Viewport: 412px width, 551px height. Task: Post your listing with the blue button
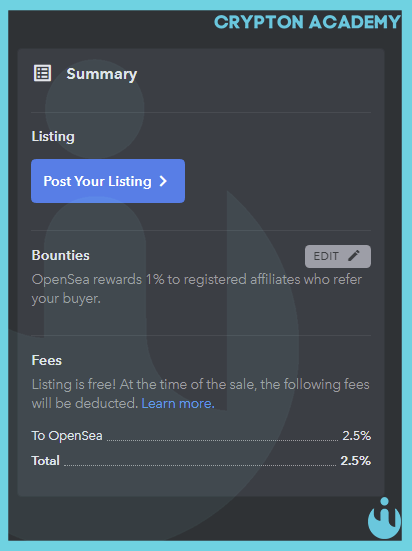coord(108,181)
